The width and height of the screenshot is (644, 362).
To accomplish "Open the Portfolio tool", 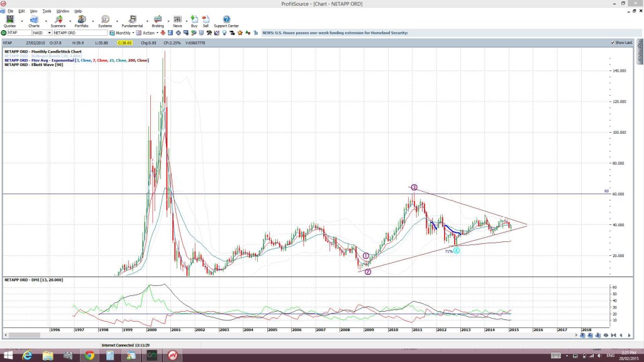I will point(81,21).
